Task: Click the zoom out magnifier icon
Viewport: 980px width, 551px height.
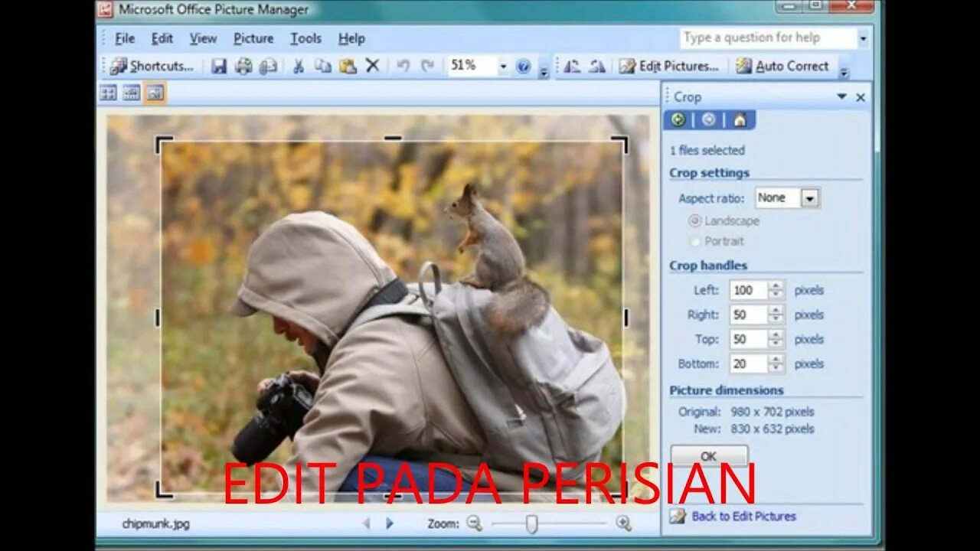Action: click(475, 523)
